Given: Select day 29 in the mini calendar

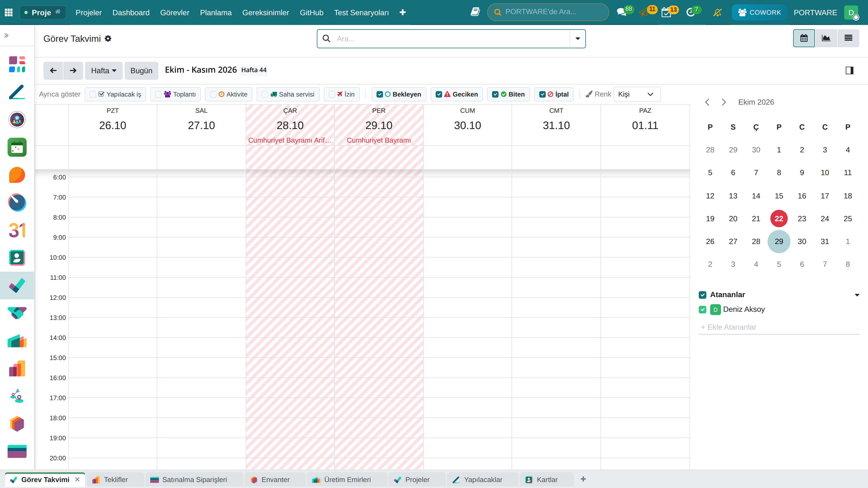Looking at the screenshot, I should (x=779, y=242).
